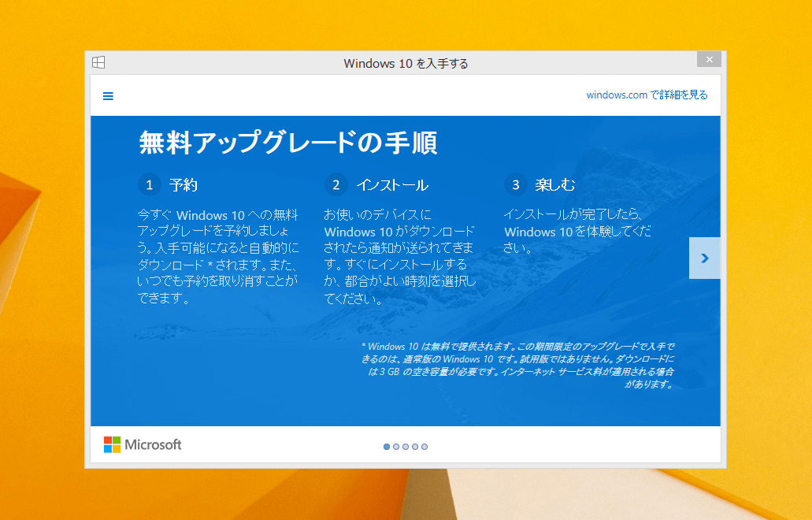Image resolution: width=812 pixels, height=520 pixels.
Task: Click the footnote starting '* Windows 10 は無料で'
Action: (518, 365)
